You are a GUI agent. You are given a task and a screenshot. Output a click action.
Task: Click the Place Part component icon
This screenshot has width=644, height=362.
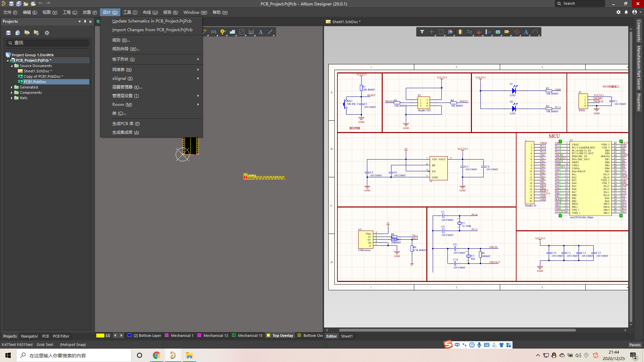coord(460,32)
